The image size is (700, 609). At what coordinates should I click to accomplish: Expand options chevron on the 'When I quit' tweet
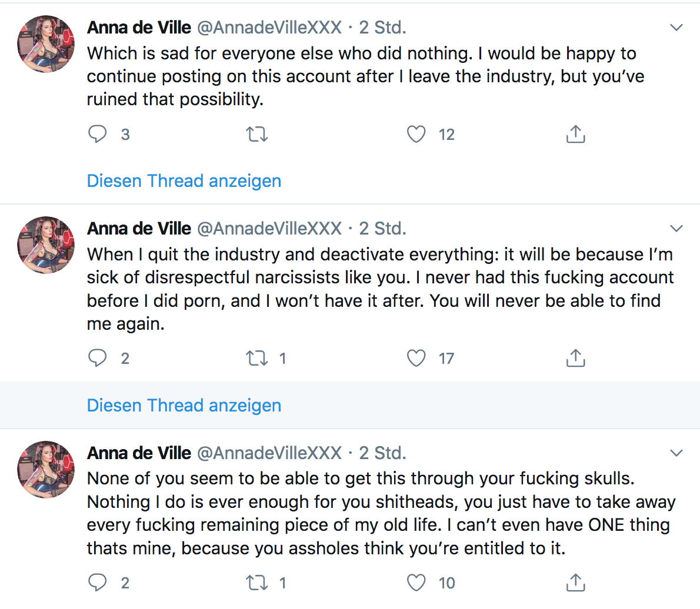pos(676,229)
